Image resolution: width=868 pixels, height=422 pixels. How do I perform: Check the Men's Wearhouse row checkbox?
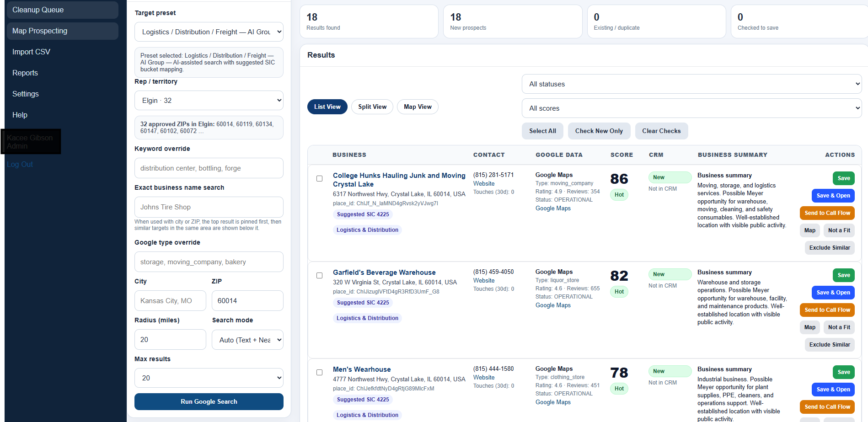click(x=320, y=373)
